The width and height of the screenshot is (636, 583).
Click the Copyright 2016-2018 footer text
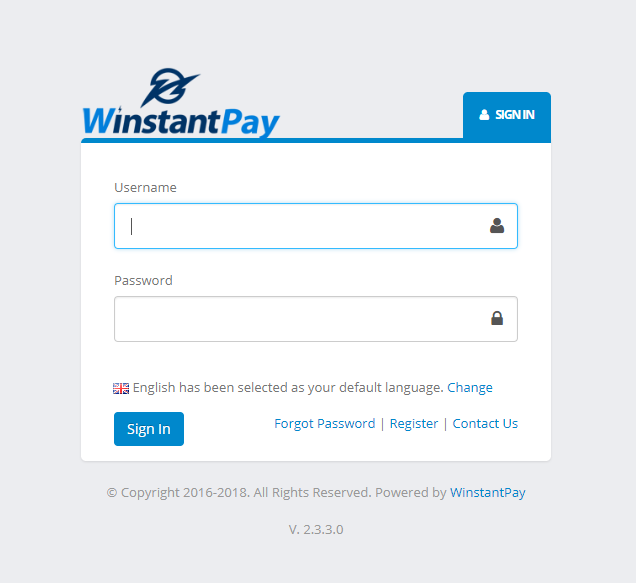point(178,493)
